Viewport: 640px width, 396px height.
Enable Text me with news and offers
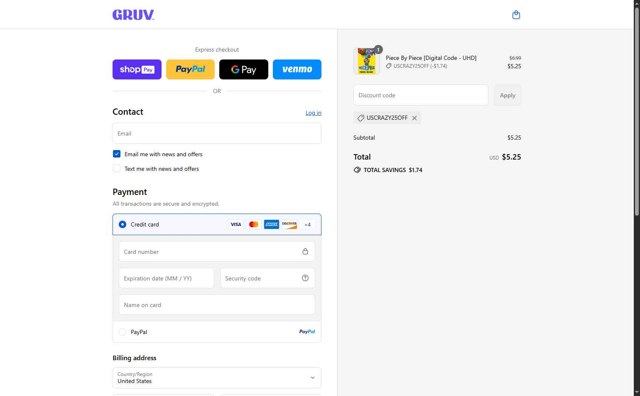click(117, 169)
